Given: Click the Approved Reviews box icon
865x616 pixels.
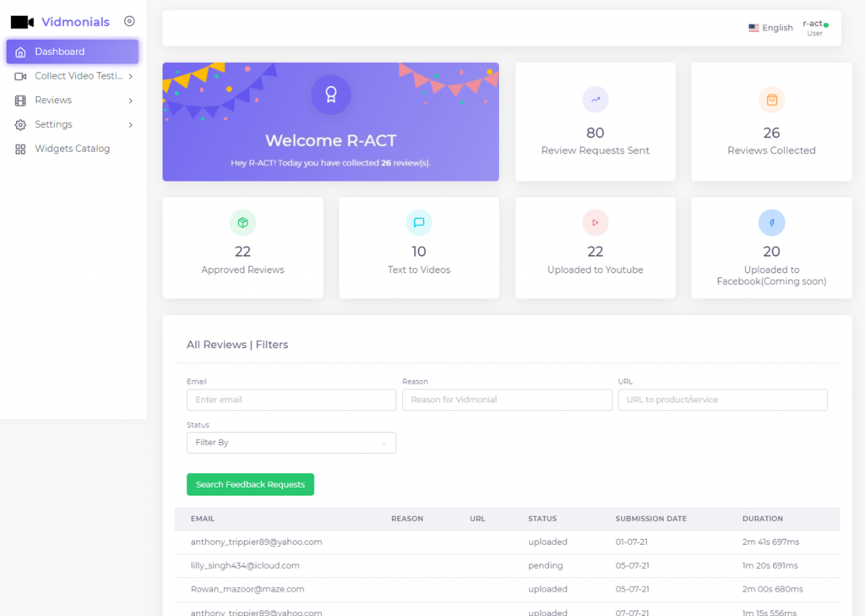Looking at the screenshot, I should pyautogui.click(x=242, y=222).
